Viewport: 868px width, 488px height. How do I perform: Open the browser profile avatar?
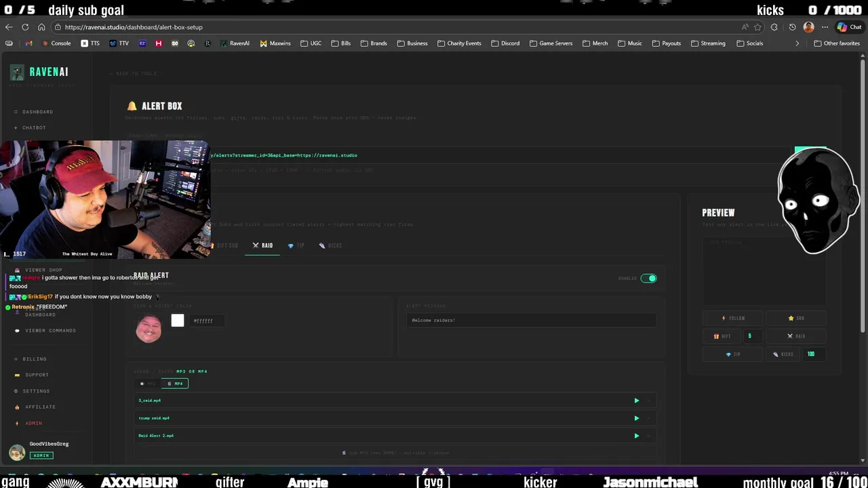point(808,27)
